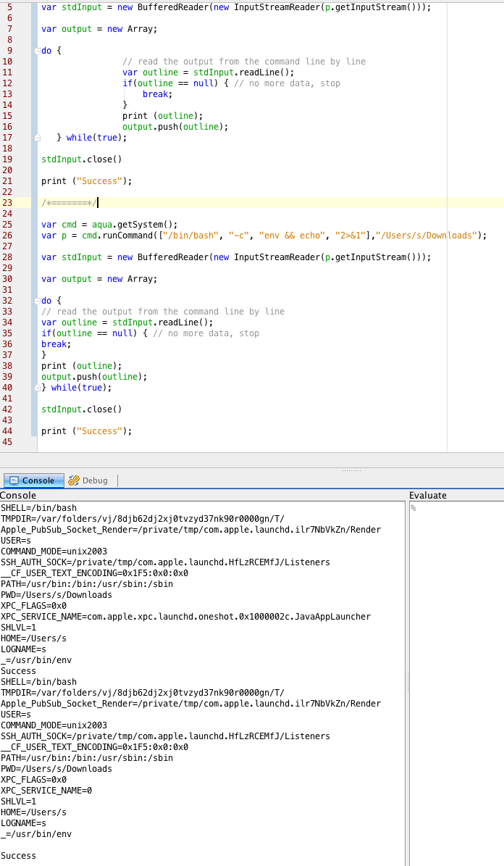The width and height of the screenshot is (504, 866).
Task: Click the fold end marker at line 17
Action: pyautogui.click(x=37, y=138)
